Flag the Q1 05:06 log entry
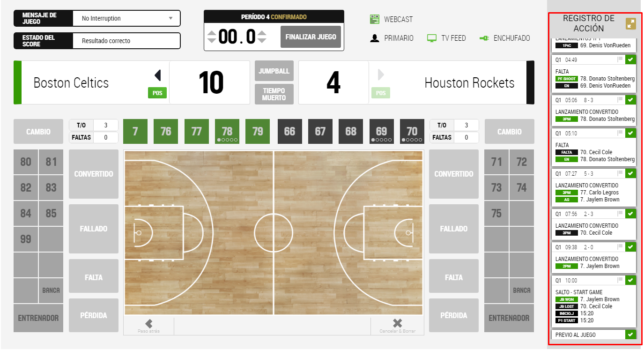 620,100
